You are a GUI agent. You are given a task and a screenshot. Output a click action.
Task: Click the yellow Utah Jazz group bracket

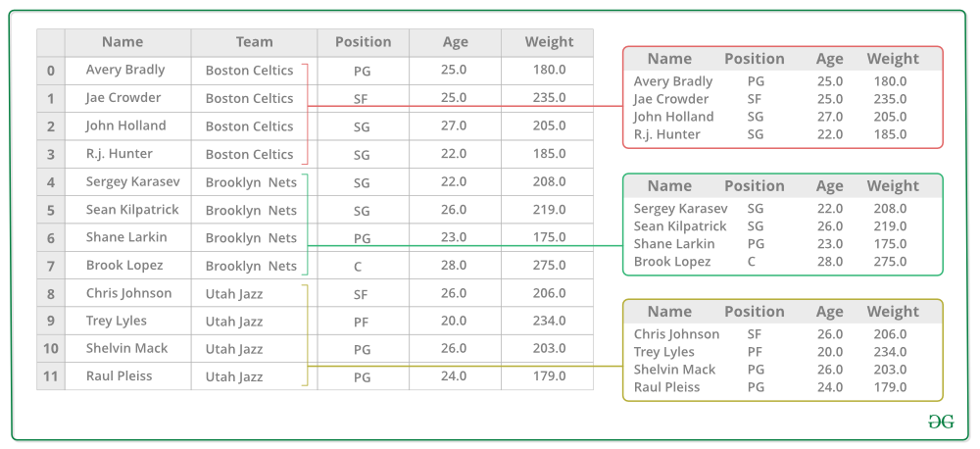(x=305, y=335)
